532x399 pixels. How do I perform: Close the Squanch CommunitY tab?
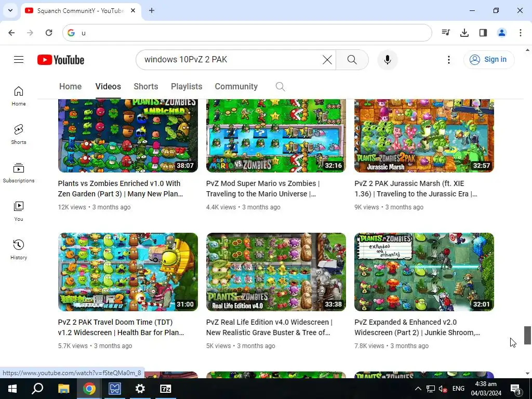point(133,10)
